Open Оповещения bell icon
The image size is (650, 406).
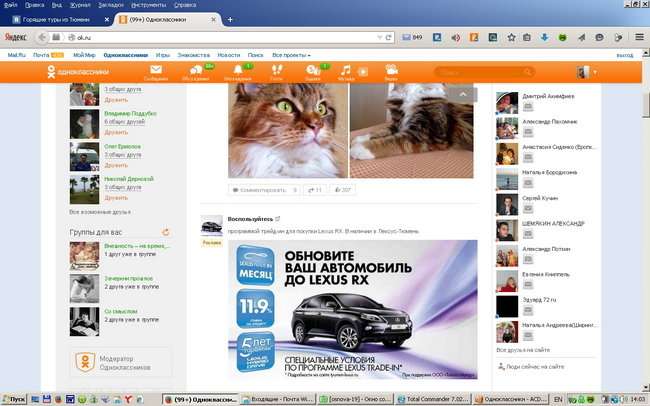238,72
